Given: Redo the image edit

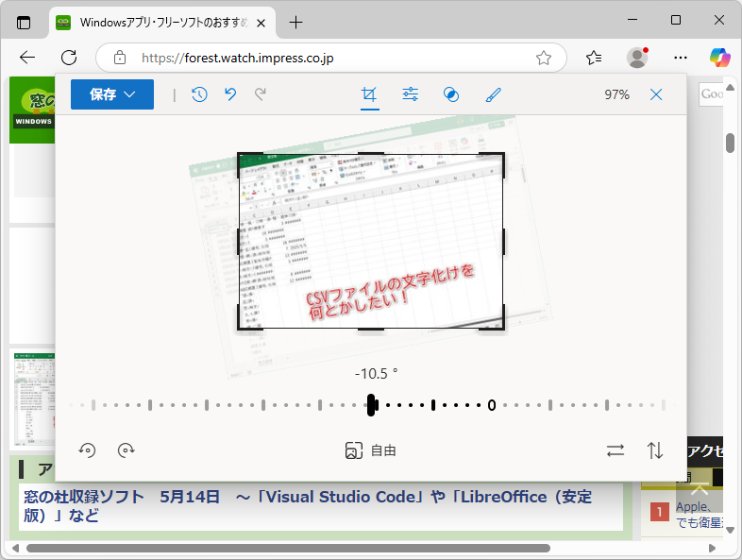Looking at the screenshot, I should click(x=261, y=94).
